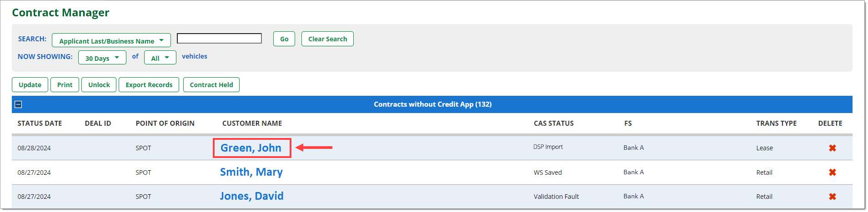Image resolution: width=868 pixels, height=212 pixels.
Task: Delete the Green, John contract row
Action: click(832, 148)
